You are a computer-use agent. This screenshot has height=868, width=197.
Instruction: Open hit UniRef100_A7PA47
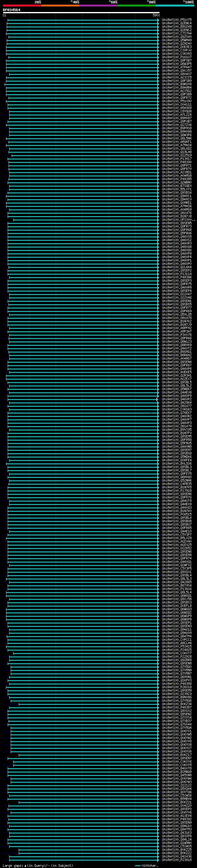click(x=176, y=67)
